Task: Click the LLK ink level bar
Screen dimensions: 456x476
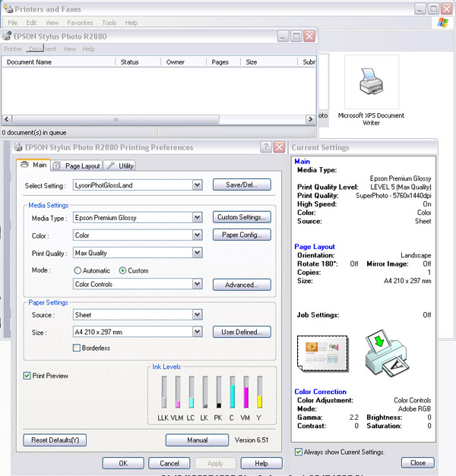Action: point(164,392)
